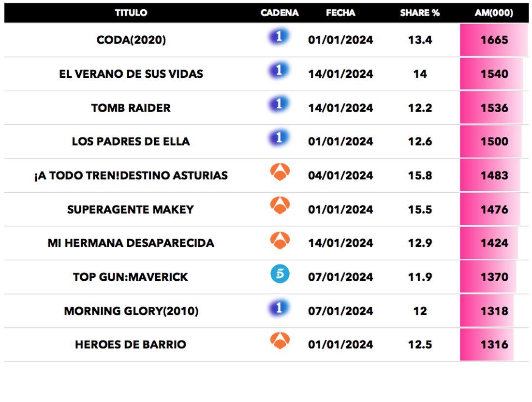Click Antena 3 logo for ¡A Todo Tren! row
The height and width of the screenshot is (402, 532).
(280, 172)
